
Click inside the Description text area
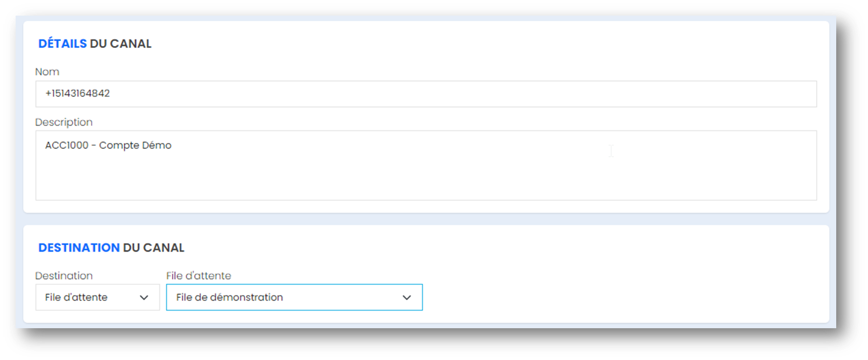tap(426, 165)
